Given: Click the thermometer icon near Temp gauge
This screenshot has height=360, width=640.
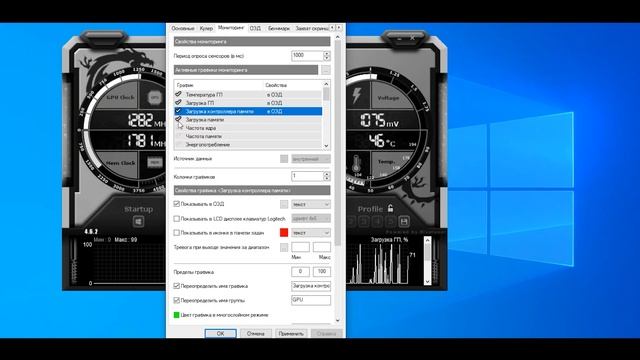Looking at the screenshot, I should tap(356, 164).
